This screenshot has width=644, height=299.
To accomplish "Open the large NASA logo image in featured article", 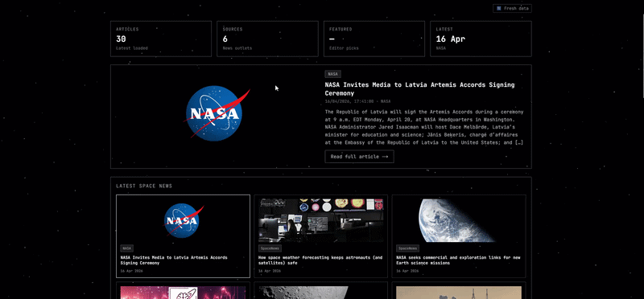I will point(217,113).
